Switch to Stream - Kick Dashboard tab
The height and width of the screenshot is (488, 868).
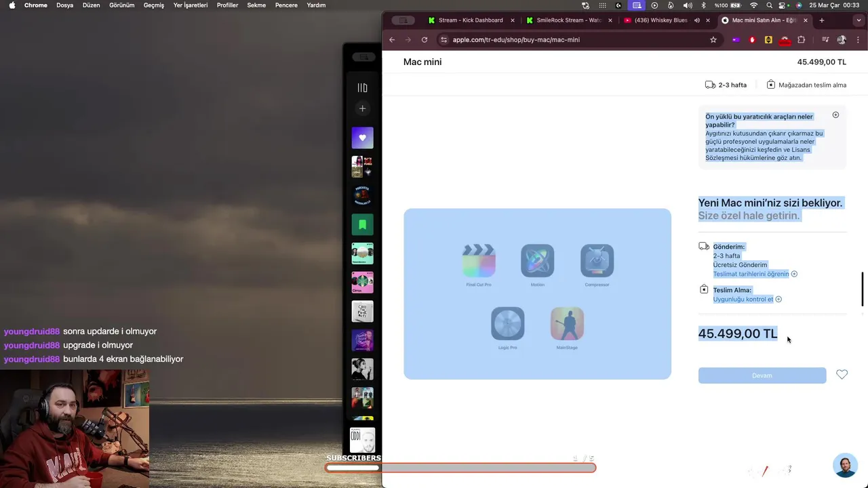pyautogui.click(x=470, y=20)
